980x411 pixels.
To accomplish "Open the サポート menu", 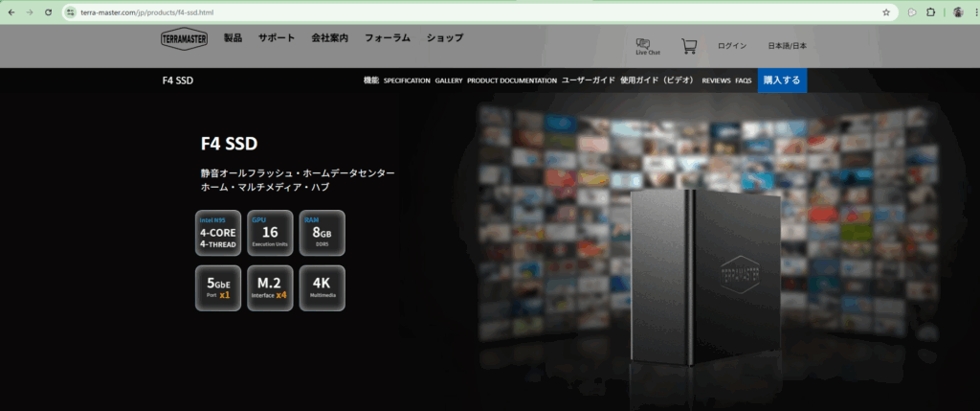I will pyautogui.click(x=277, y=37).
